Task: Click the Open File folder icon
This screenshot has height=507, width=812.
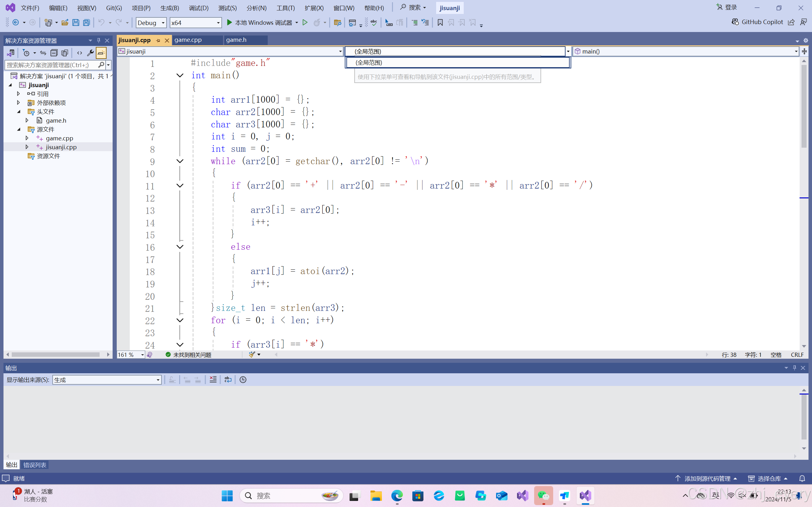Action: click(x=65, y=22)
